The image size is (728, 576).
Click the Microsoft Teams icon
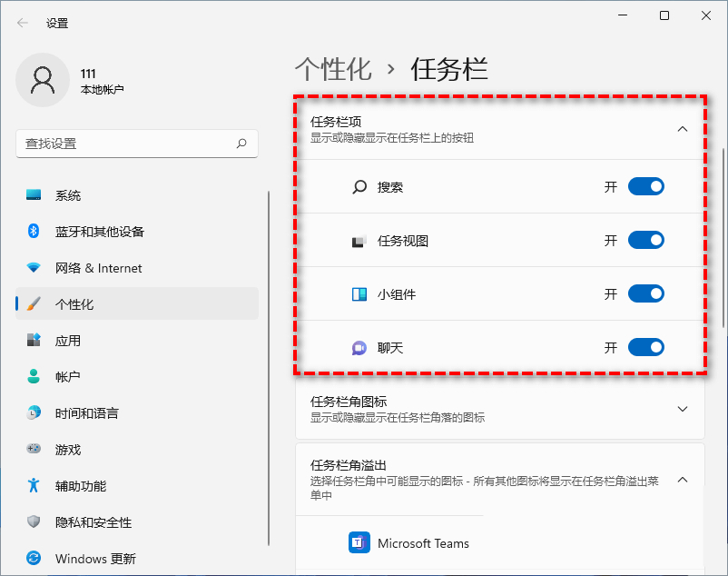tap(359, 543)
